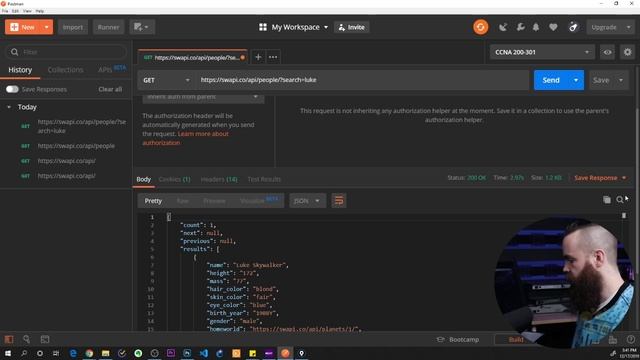Open the Windows Start menu
Screen dimensions: 640x360
pos(8,353)
